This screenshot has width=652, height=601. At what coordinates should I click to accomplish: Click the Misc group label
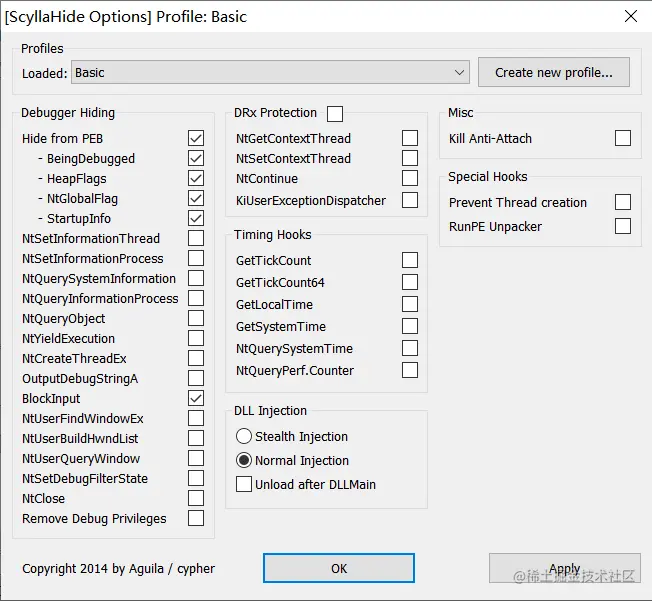point(460,113)
